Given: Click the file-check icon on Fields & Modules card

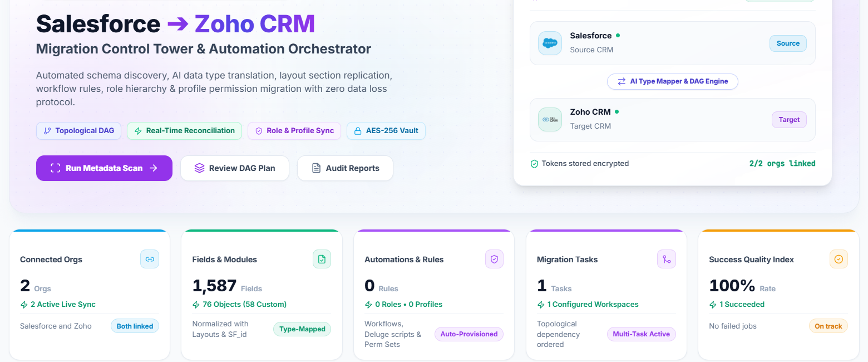Looking at the screenshot, I should tap(322, 259).
